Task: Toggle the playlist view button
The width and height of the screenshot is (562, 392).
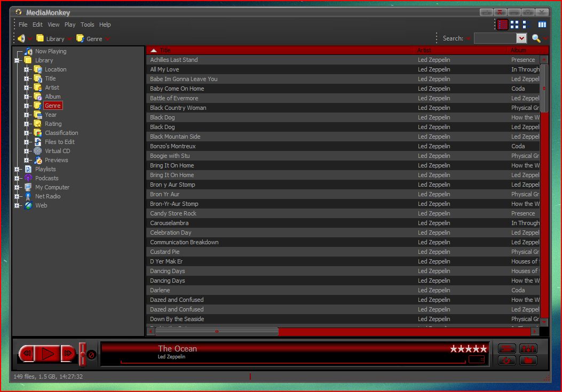Action: pos(506,348)
